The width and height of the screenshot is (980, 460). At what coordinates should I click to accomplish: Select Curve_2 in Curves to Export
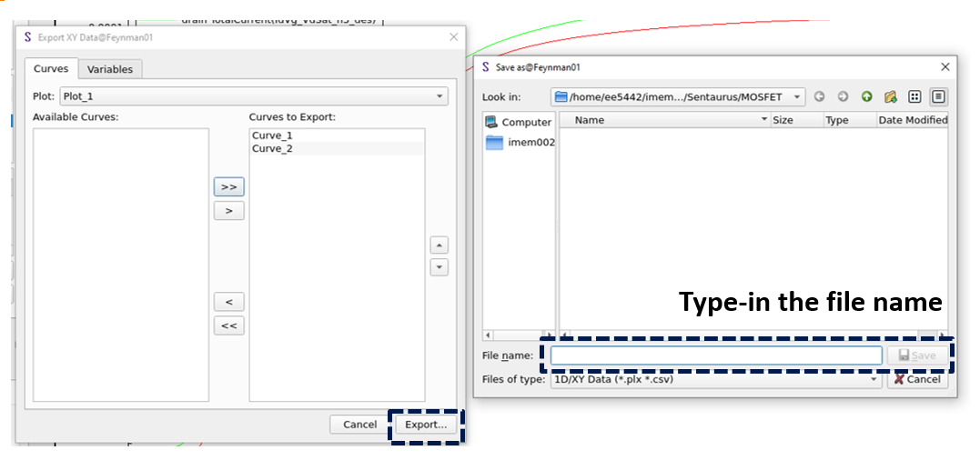pos(273,148)
